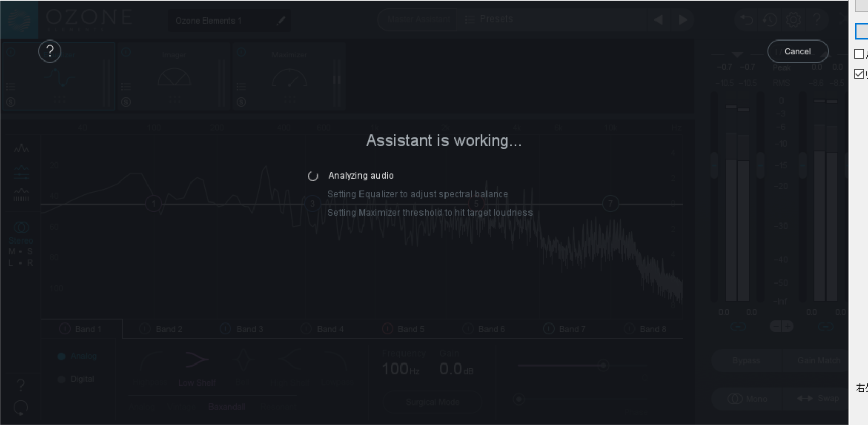This screenshot has width=868, height=425.
Task: Switch to the Band 7 tab
Action: pos(565,329)
